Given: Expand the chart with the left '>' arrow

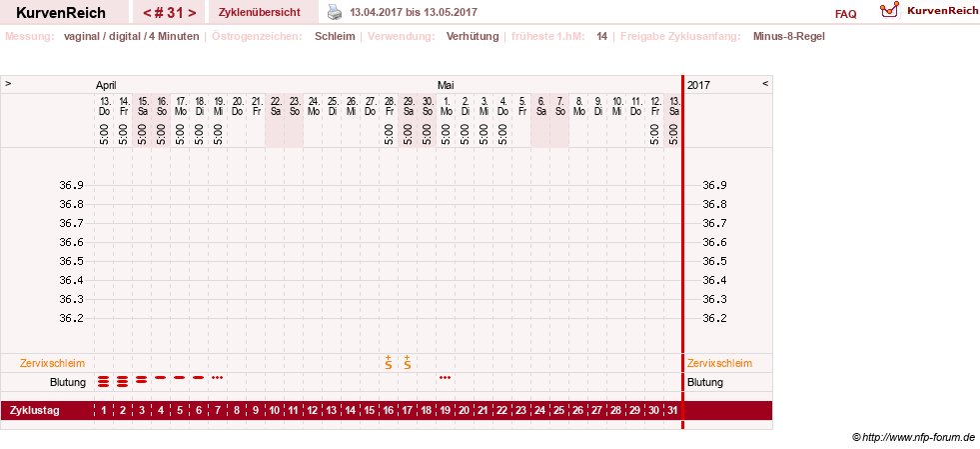Looking at the screenshot, I should [8, 83].
